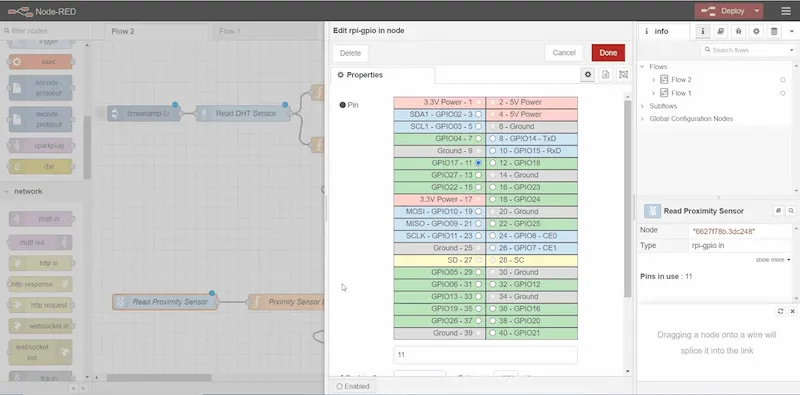Image resolution: width=800 pixels, height=395 pixels.
Task: Expand Global Configuration Nodes section
Action: click(642, 119)
